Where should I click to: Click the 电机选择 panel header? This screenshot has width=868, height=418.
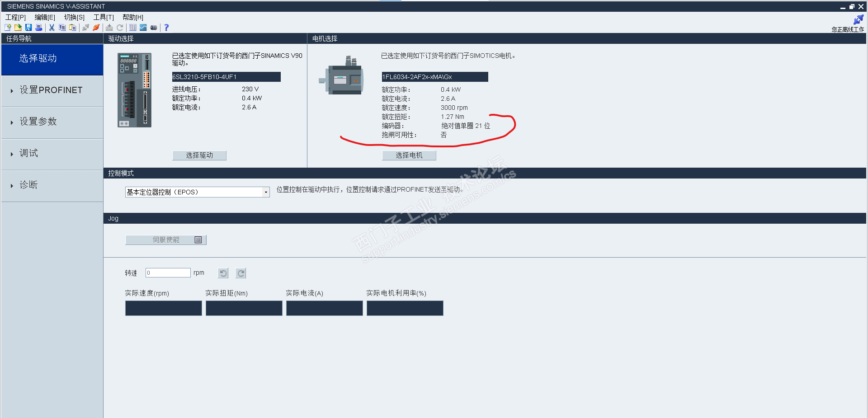(587, 38)
